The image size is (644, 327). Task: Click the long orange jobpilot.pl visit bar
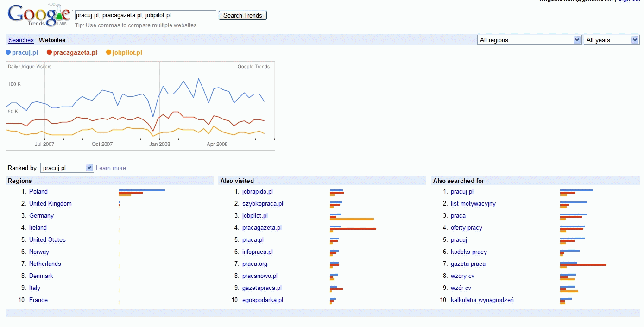[x=352, y=219]
